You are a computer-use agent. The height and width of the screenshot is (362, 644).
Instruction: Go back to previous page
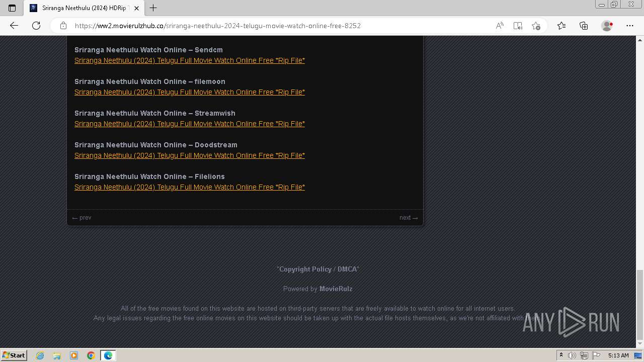pos(14,26)
